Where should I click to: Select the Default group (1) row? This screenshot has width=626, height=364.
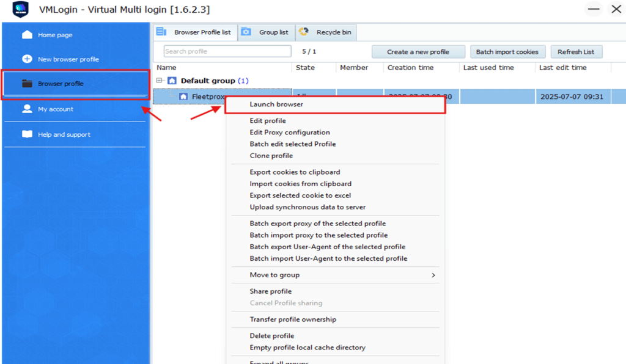click(215, 81)
